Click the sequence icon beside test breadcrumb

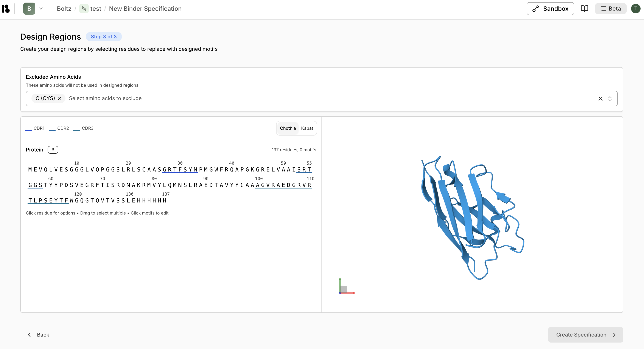[x=84, y=8]
